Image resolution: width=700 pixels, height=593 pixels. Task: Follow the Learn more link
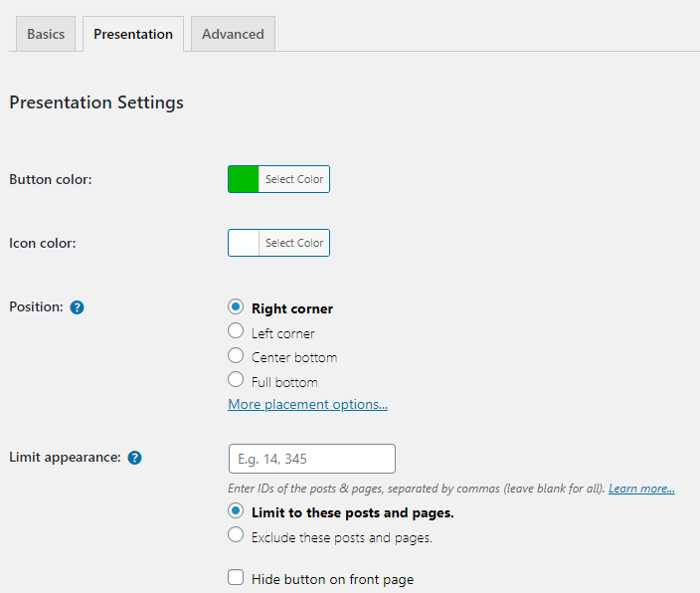[x=641, y=489]
